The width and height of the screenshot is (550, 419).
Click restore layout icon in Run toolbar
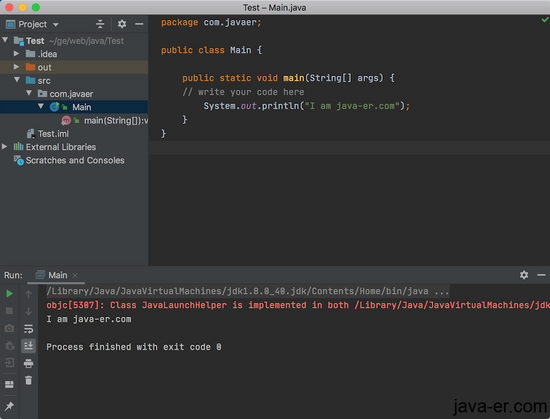coord(9,384)
